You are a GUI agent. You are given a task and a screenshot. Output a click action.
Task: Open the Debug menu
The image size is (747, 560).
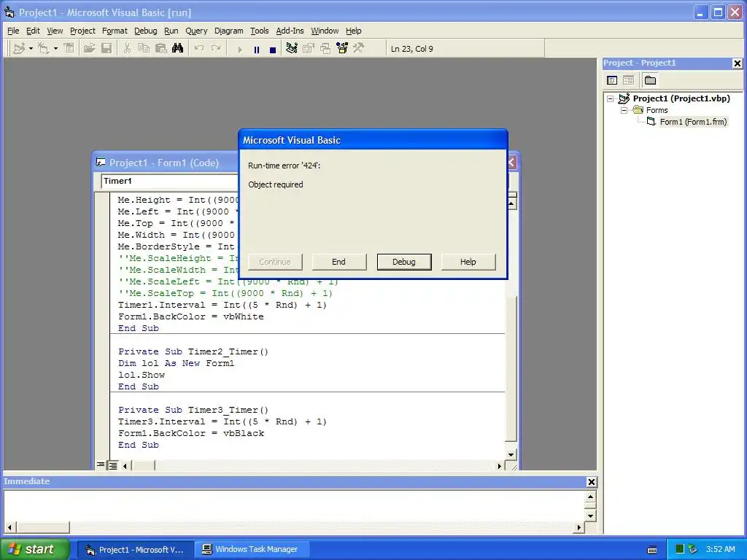(x=145, y=31)
